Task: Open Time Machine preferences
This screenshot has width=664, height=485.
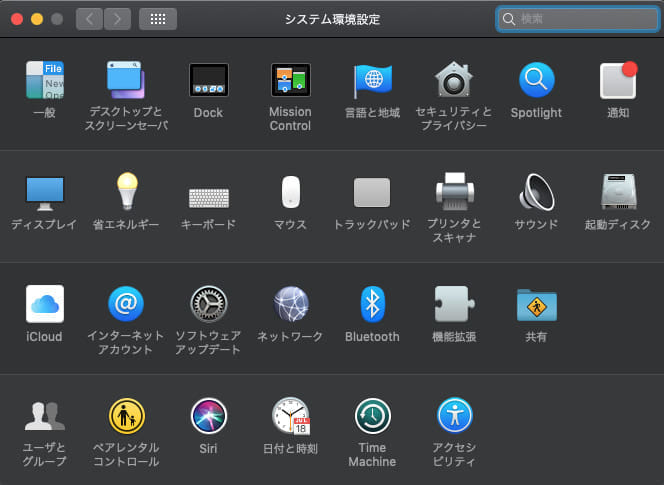Action: (372, 416)
